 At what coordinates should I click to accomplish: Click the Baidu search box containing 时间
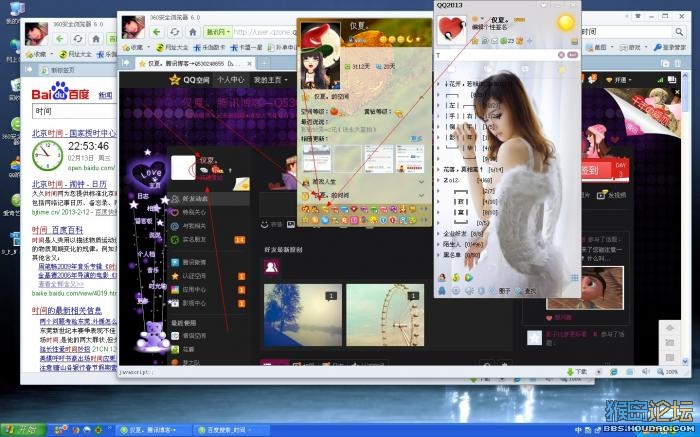74,111
